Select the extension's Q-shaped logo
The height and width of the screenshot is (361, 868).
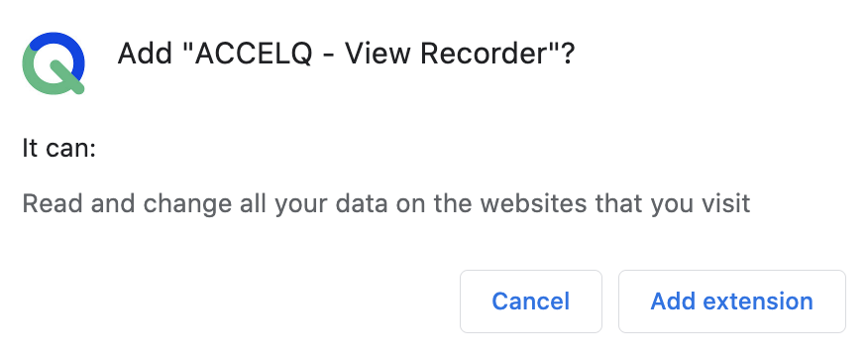(54, 63)
